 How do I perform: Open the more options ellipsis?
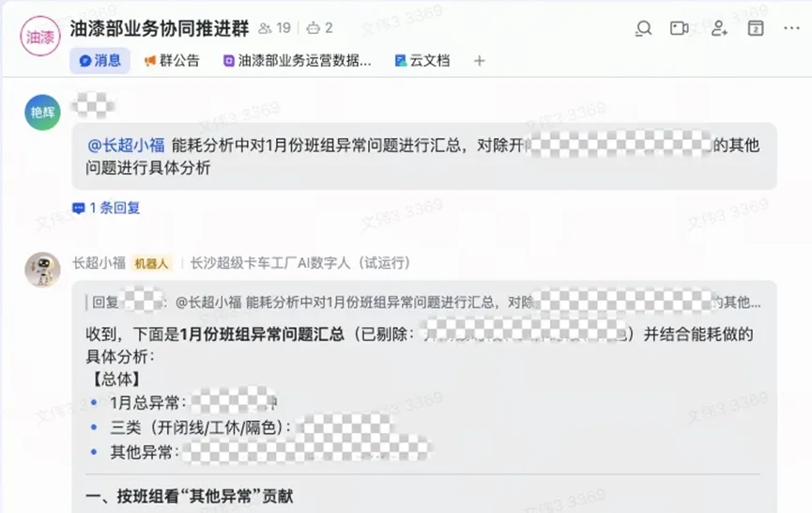791,28
